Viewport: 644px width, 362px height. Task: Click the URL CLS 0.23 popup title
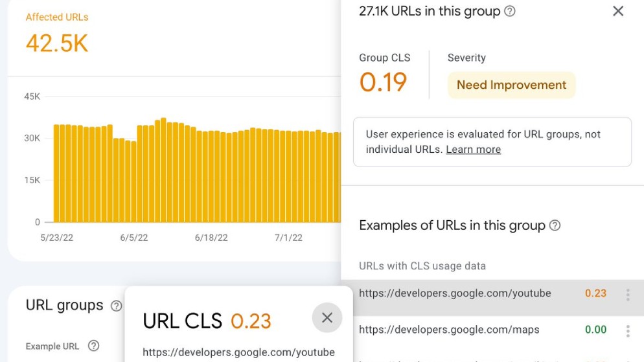tap(207, 321)
